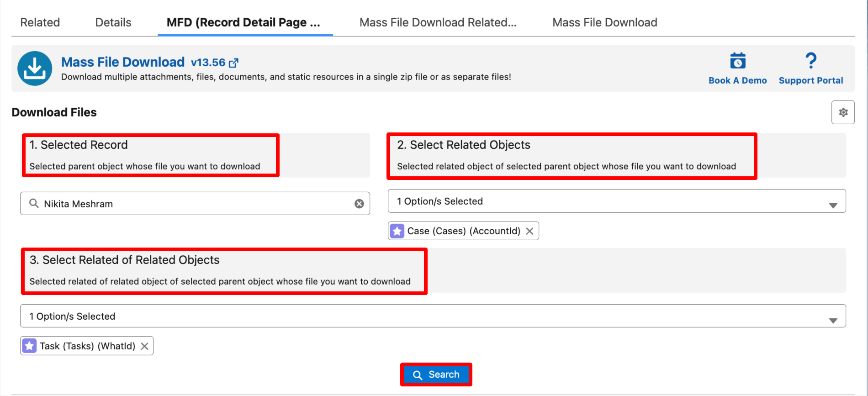Open the Related tab
This screenshot has width=868, height=396.
click(x=40, y=22)
